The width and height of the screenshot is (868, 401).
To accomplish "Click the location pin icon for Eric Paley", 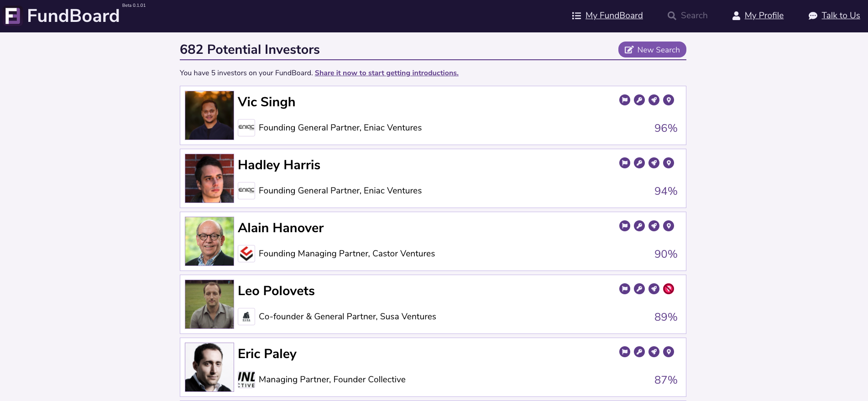I will 669,352.
